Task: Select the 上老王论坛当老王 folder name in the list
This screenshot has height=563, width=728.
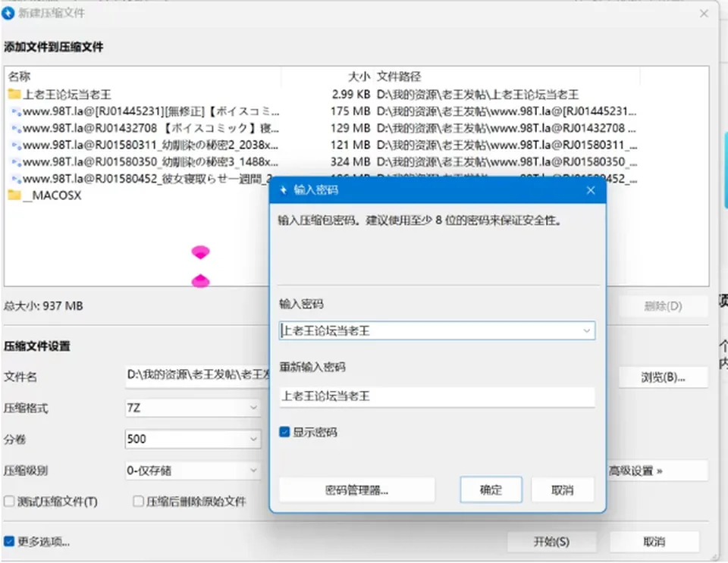Action: point(67,95)
